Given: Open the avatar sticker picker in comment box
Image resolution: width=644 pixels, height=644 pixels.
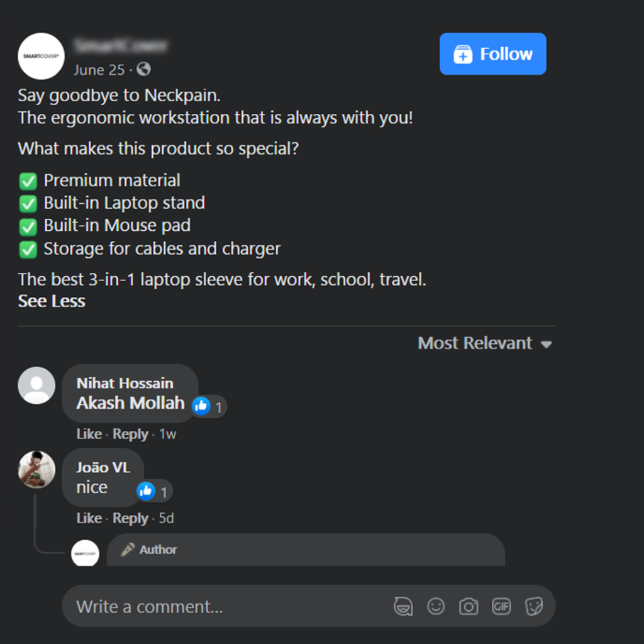Looking at the screenshot, I should pos(403,606).
